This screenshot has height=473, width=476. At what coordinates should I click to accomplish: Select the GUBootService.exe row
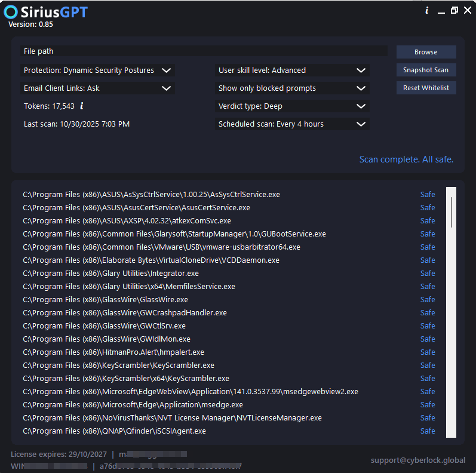tap(229, 234)
